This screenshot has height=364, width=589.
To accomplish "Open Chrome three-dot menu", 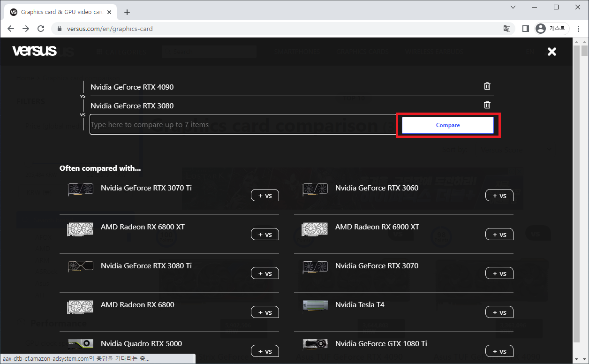I will [579, 29].
